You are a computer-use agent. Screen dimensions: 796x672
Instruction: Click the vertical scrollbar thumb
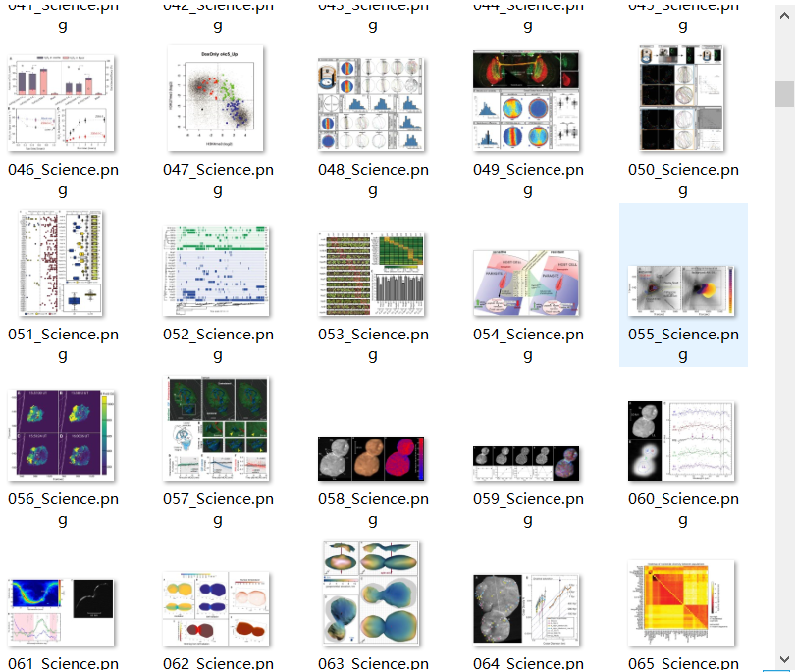point(784,94)
